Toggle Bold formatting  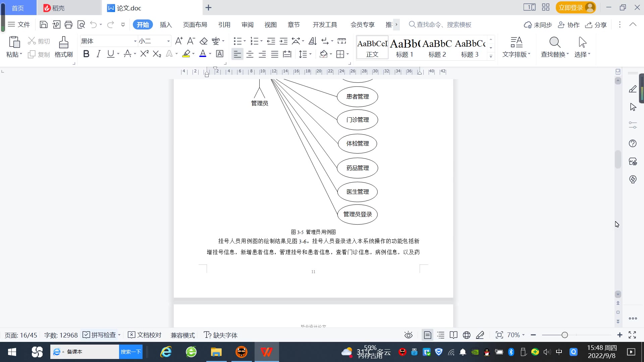(86, 54)
